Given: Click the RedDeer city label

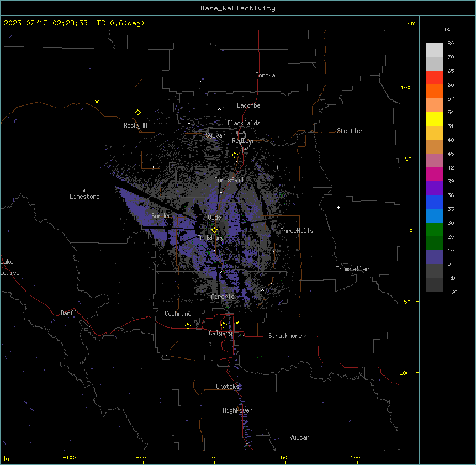Looking at the screenshot, I should [x=243, y=141].
